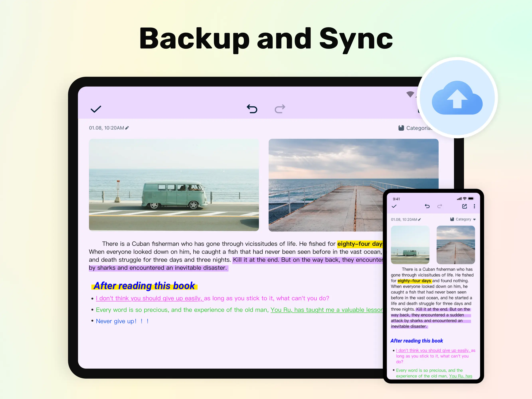
Task: Click the cloud upload backup icon
Action: [457, 98]
